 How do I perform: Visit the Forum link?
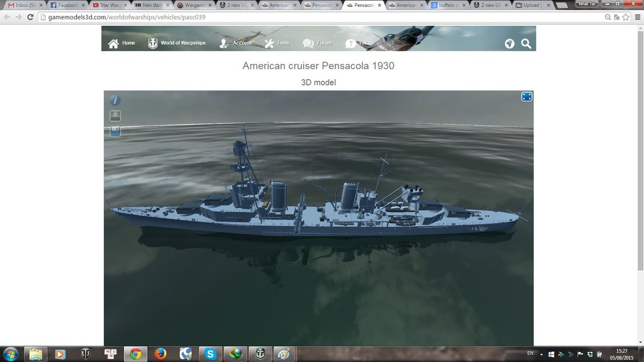317,43
